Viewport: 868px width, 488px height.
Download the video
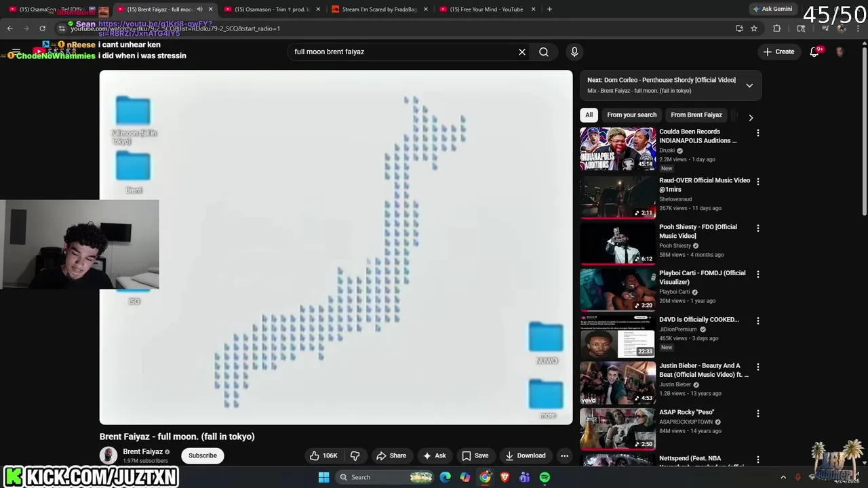click(x=526, y=455)
